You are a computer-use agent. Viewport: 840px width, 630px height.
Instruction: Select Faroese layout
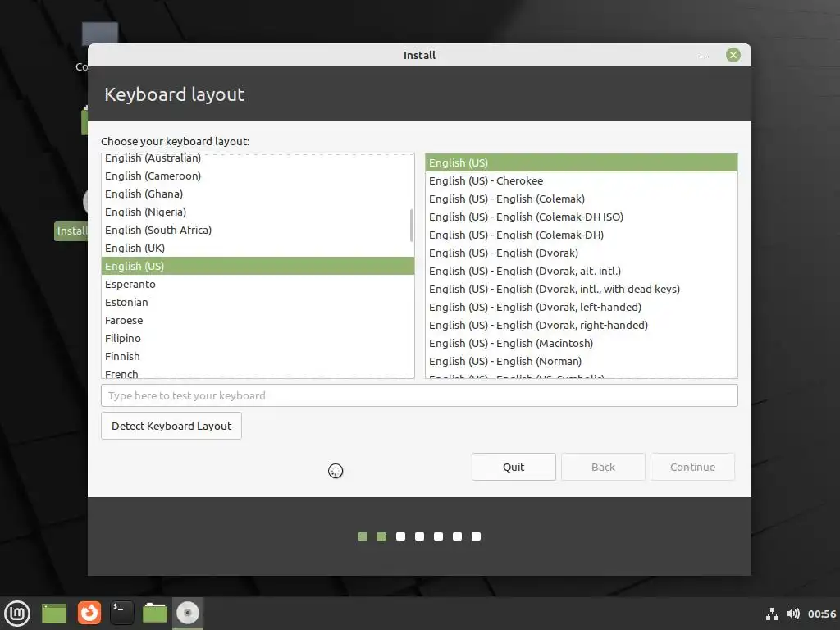tap(258, 321)
